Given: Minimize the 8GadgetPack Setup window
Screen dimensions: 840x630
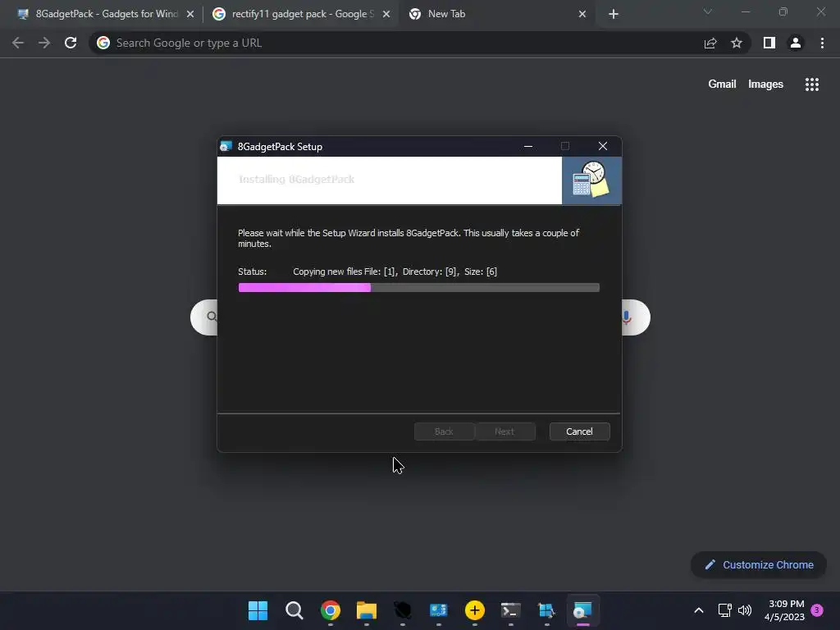Looking at the screenshot, I should click(x=527, y=146).
